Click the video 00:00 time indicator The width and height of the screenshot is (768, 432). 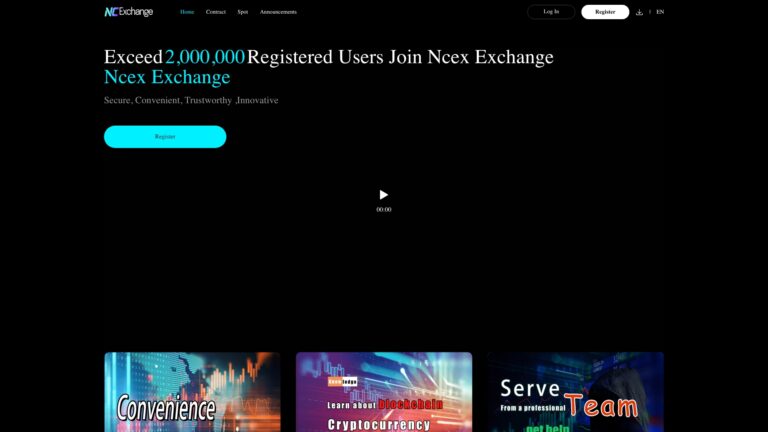(384, 210)
